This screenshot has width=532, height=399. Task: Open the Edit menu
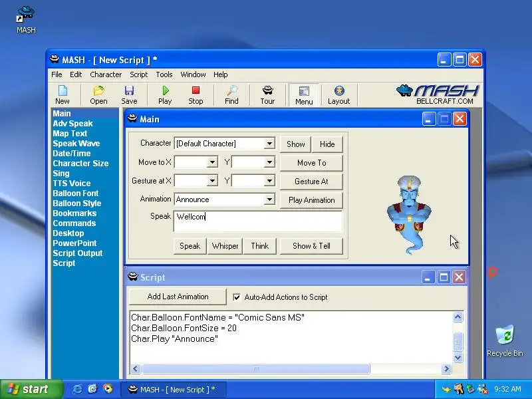point(76,74)
